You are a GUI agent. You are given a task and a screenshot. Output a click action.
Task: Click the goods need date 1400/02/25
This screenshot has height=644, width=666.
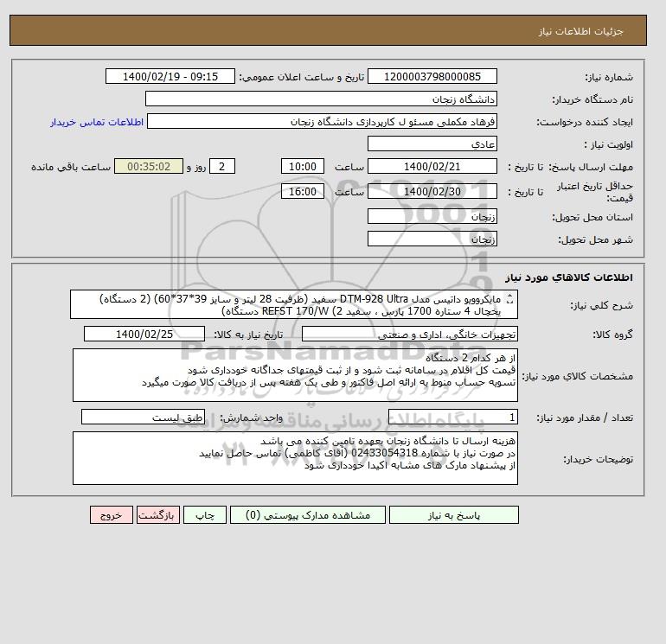(x=144, y=334)
